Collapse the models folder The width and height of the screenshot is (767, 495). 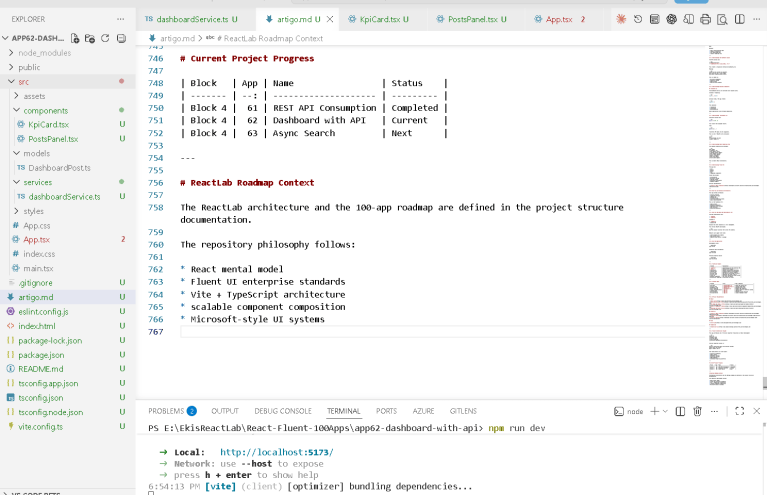tap(17, 153)
